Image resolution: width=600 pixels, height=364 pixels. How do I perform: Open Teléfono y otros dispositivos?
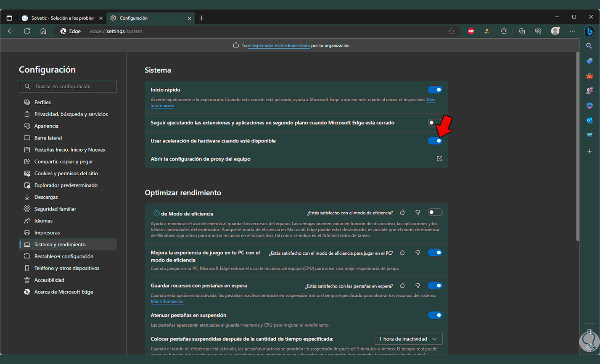point(68,268)
